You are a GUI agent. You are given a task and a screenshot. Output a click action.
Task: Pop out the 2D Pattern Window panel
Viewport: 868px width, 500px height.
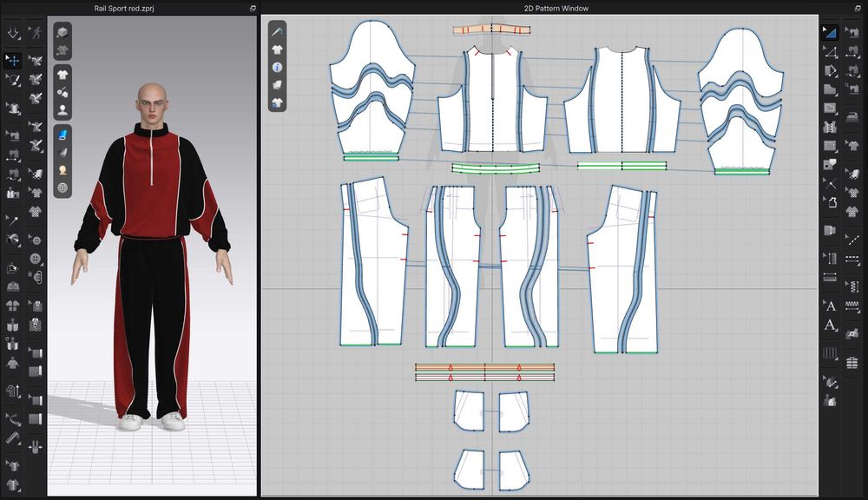858,8
